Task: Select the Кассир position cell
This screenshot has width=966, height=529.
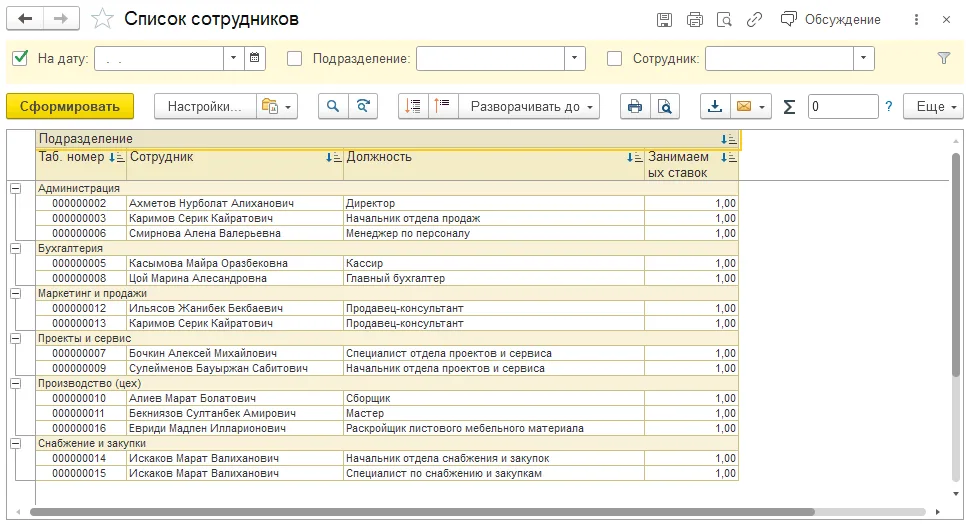Action: click(x=493, y=264)
